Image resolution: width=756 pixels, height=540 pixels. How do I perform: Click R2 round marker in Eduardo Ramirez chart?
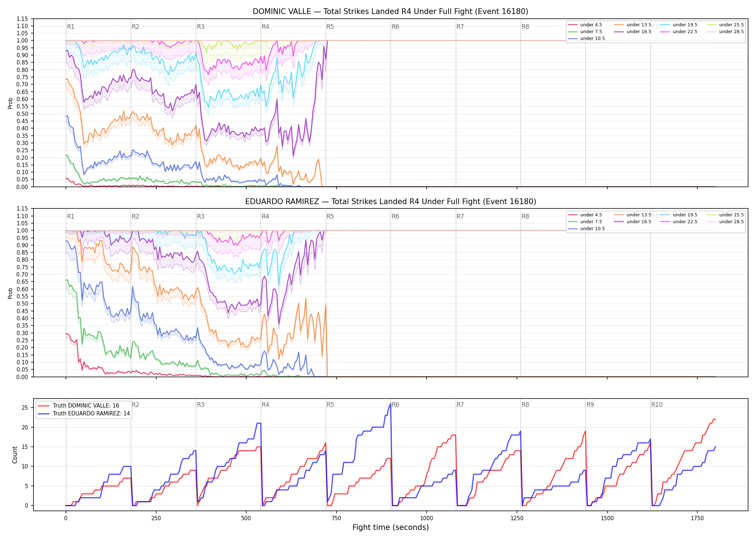(135, 216)
